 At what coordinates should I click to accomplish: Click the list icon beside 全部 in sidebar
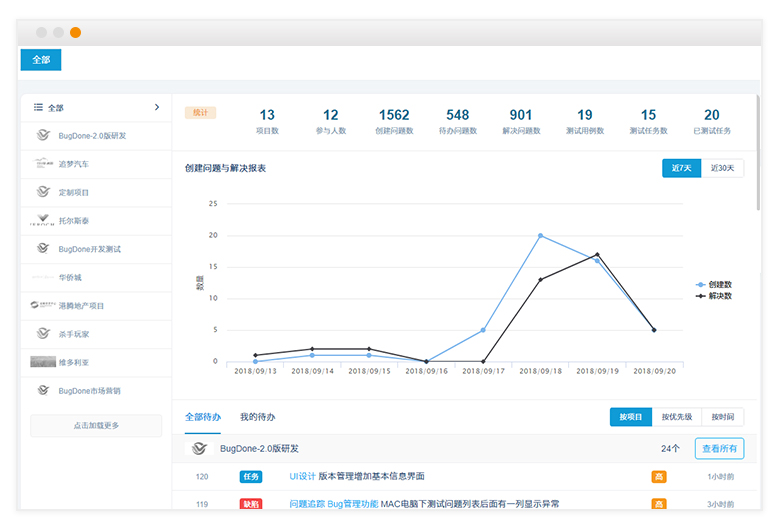tap(38, 107)
